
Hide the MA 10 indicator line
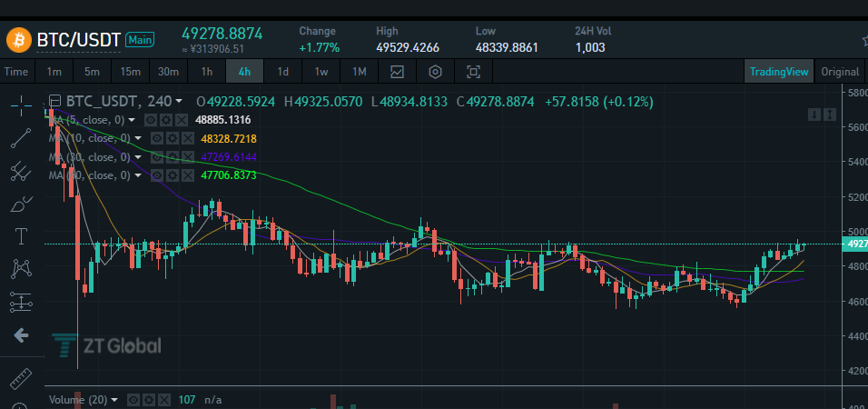click(x=158, y=138)
